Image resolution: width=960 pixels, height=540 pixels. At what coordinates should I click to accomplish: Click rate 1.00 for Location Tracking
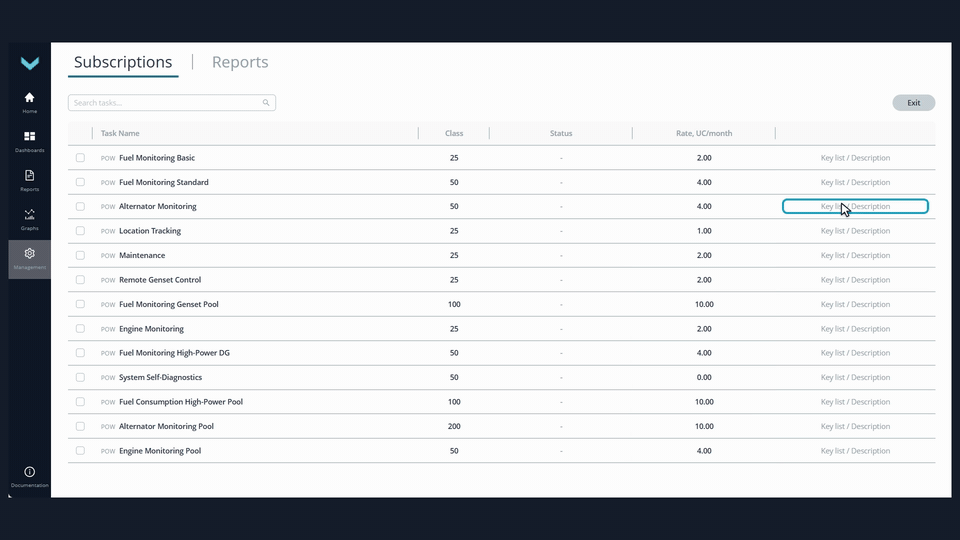coord(704,231)
